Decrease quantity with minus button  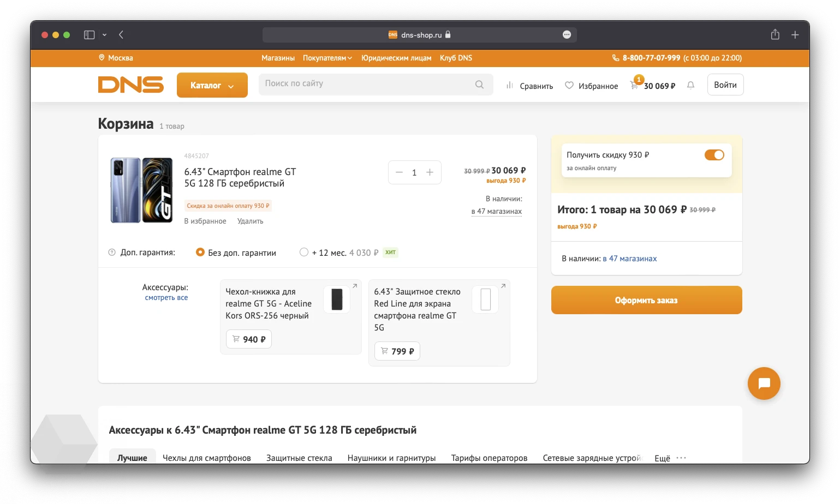point(399,172)
